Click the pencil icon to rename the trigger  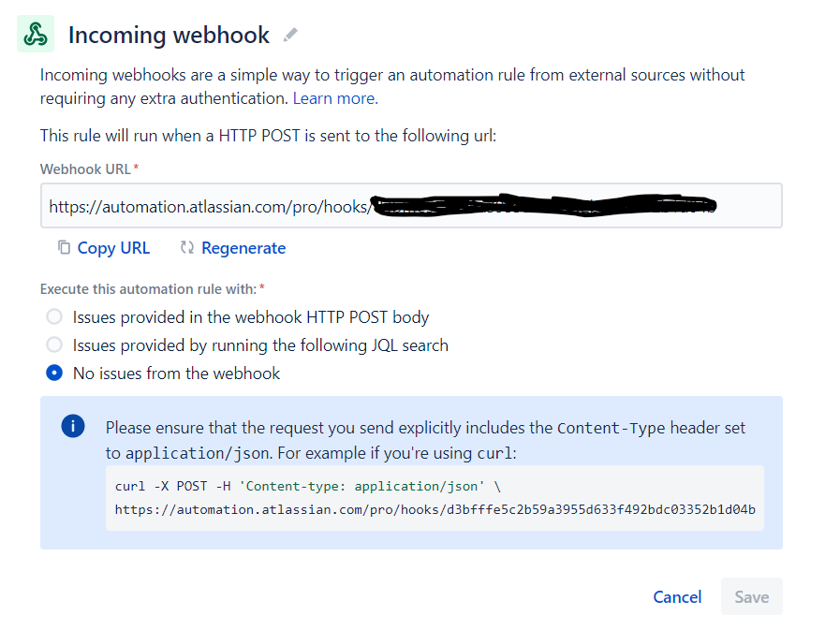coord(290,35)
